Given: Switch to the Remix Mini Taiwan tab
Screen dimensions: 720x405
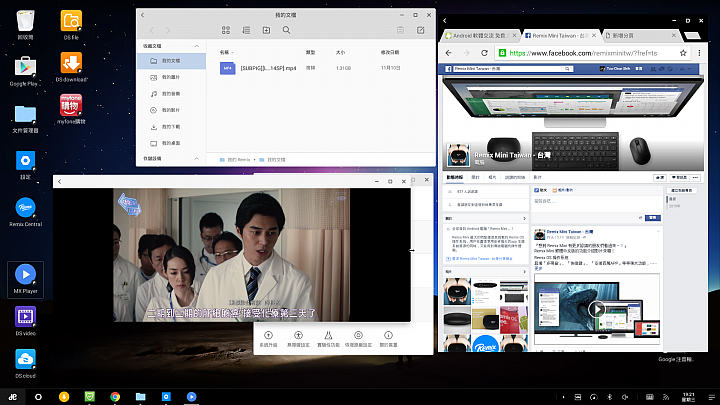Looking at the screenshot, I should pos(558,35).
